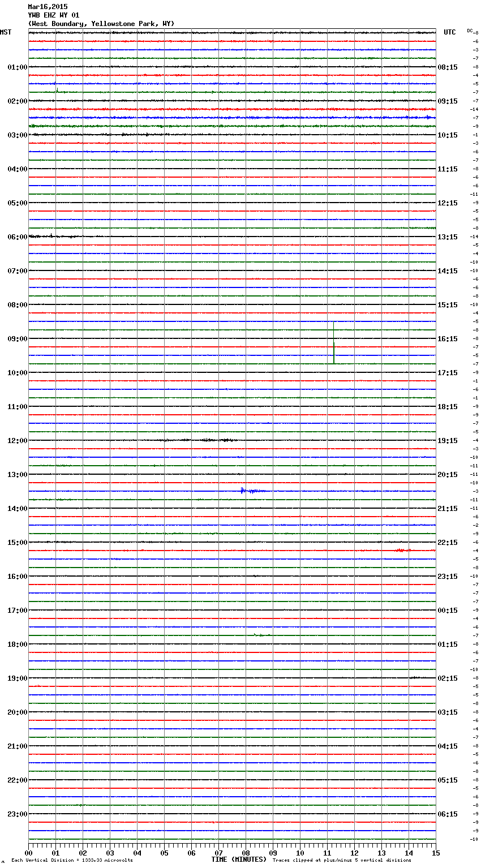Click the DC column header
The height and width of the screenshot is (868, 481).
point(470,30)
